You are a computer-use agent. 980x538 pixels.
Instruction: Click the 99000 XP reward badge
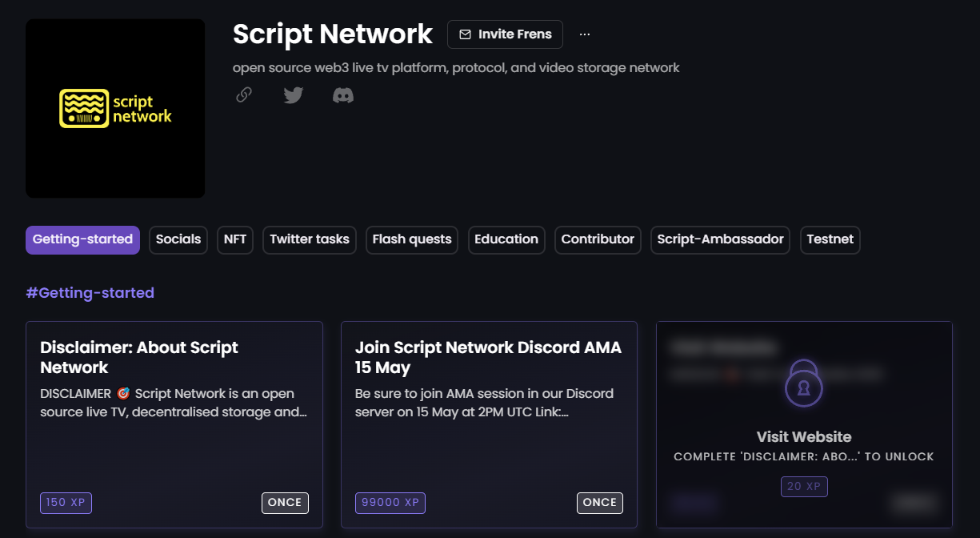(390, 503)
